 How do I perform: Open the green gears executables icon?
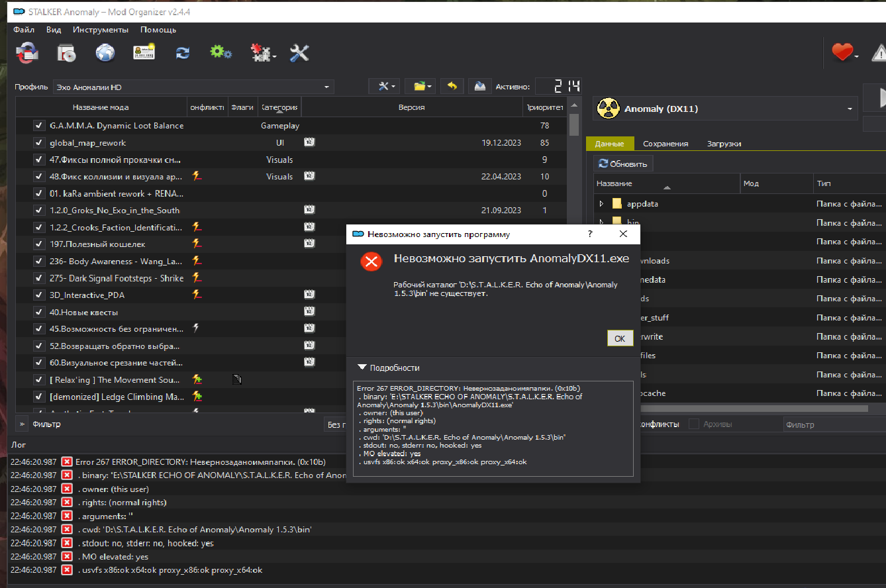220,53
